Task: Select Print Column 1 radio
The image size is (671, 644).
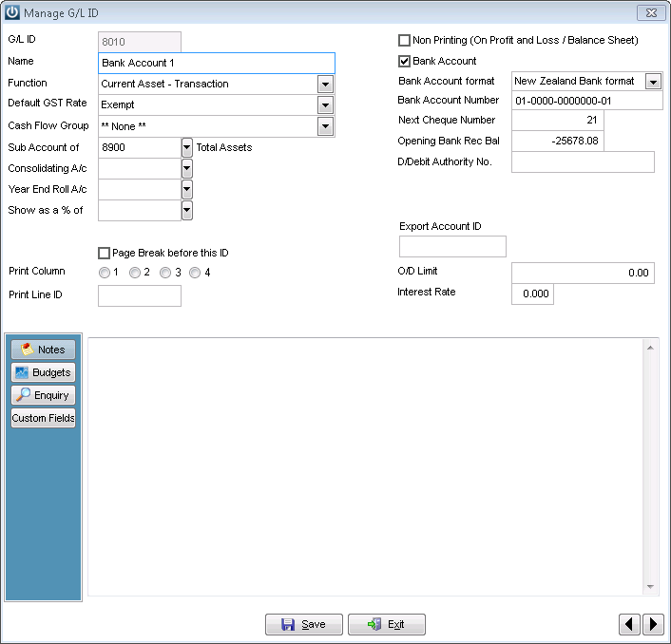Action: coord(104,273)
